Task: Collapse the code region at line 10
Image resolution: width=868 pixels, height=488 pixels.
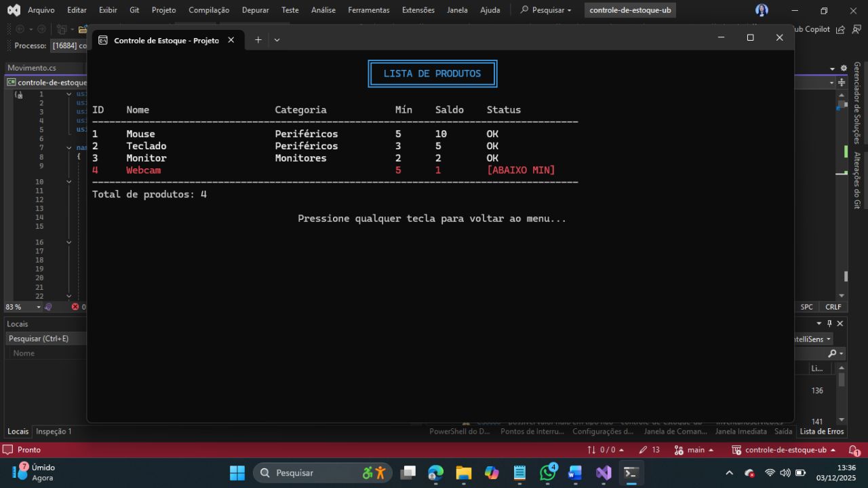Action: tap(69, 182)
